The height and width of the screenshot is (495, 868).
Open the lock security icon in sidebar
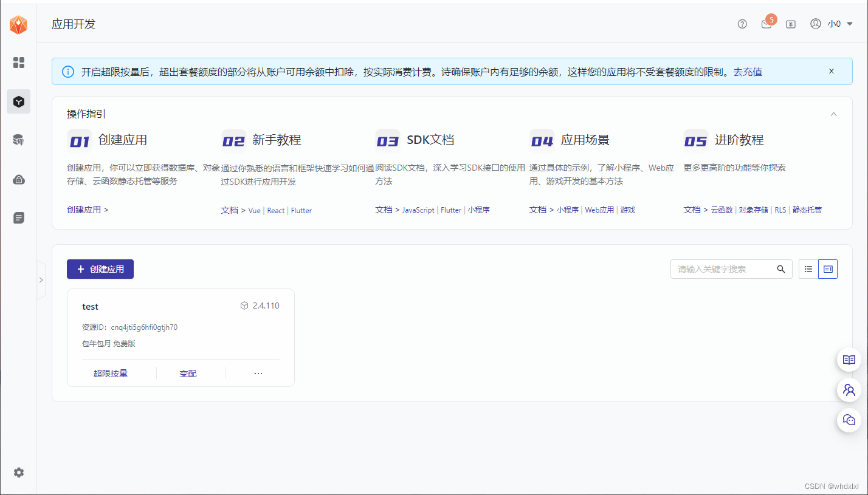coord(19,179)
